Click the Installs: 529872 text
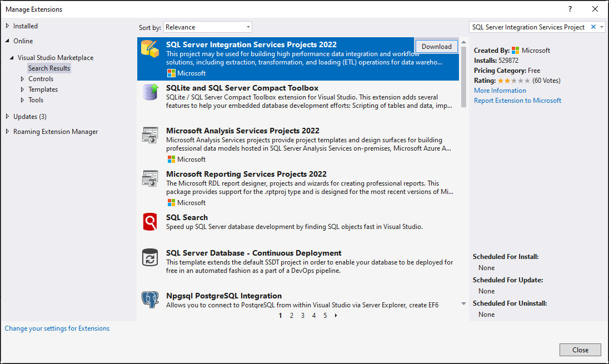The height and width of the screenshot is (364, 609). (x=496, y=60)
